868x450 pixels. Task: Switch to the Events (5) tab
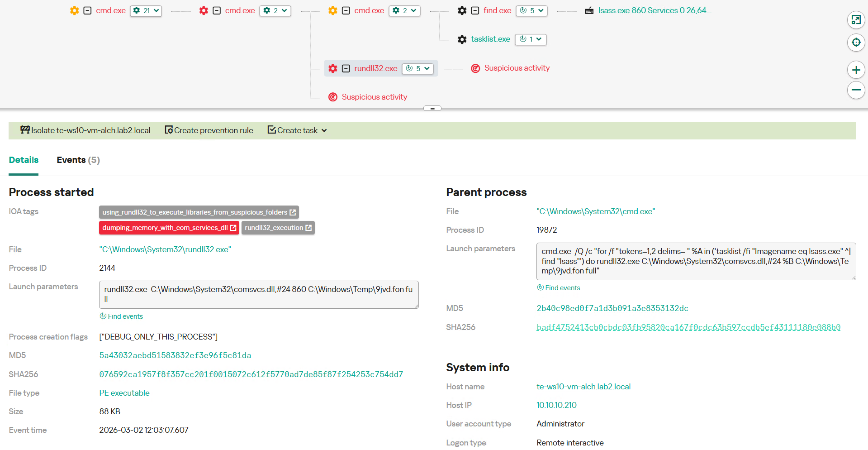78,160
